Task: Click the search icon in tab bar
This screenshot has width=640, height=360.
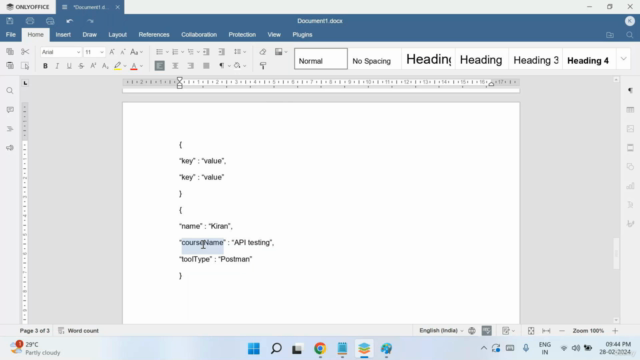Action: [630, 35]
